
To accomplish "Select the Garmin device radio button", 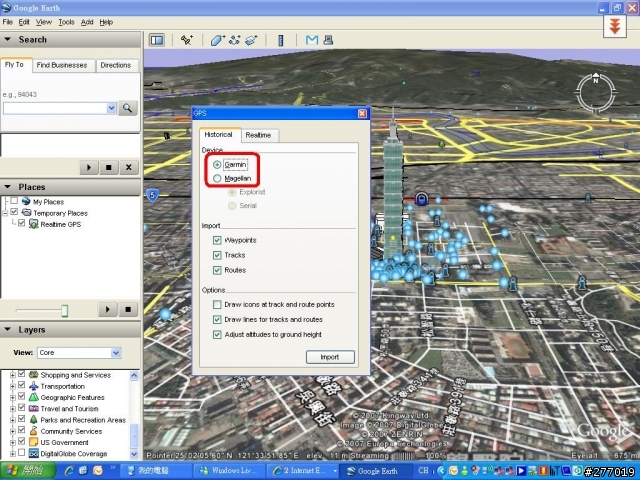I will tap(217, 164).
